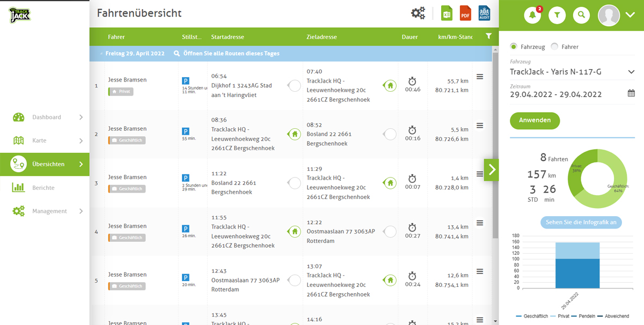This screenshot has height=325, width=644.
Task: Open notifications bell with badge
Action: click(x=533, y=16)
